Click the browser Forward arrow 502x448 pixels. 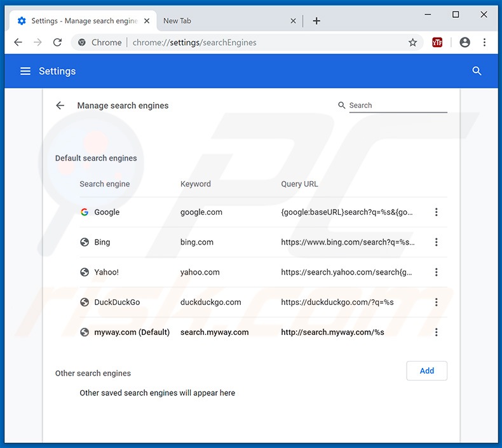[x=37, y=43]
